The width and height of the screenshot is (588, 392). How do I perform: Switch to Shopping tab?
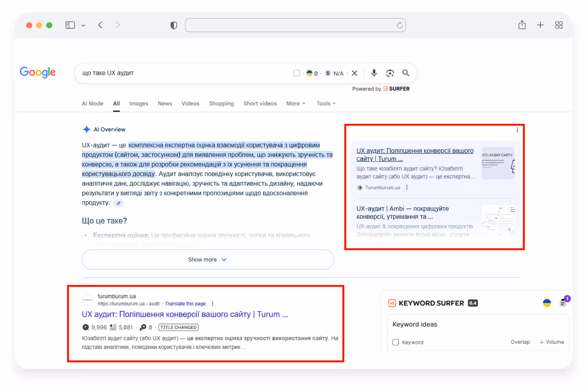click(x=221, y=104)
